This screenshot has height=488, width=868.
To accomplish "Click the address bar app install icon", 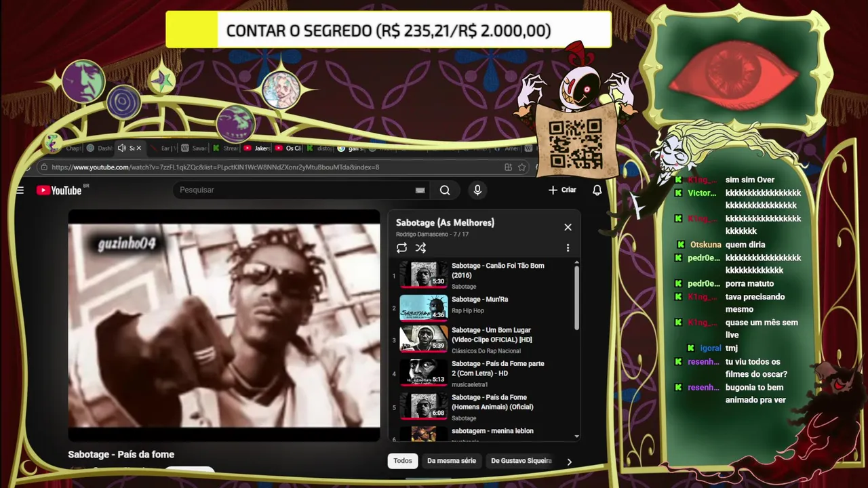I will tap(508, 167).
